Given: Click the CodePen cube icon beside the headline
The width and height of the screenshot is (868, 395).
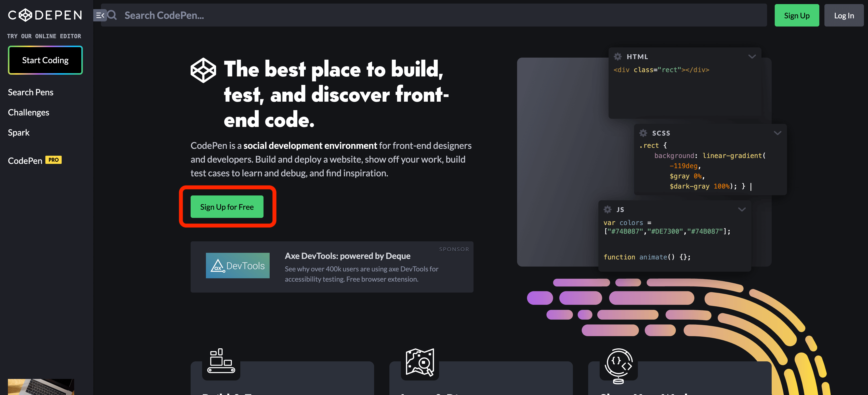Looking at the screenshot, I should point(203,70).
